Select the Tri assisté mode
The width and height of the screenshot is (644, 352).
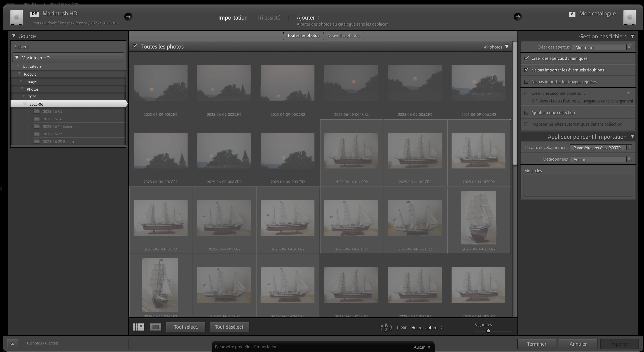269,17
